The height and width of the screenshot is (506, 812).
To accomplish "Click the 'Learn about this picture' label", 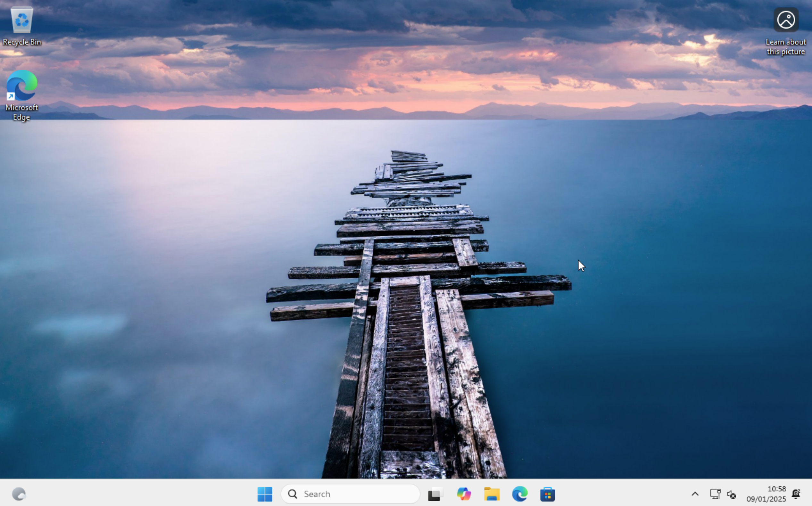I will 785,47.
